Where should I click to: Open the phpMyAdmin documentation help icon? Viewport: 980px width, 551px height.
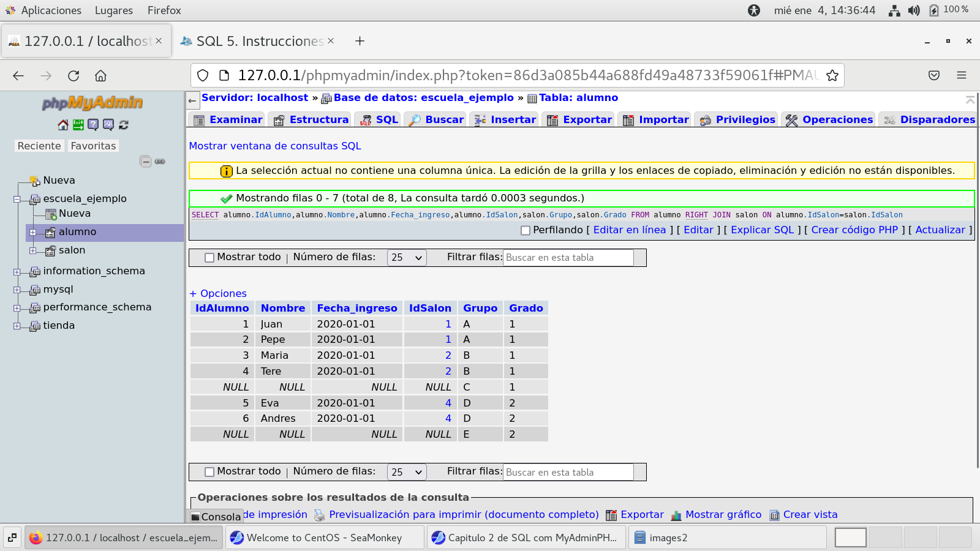click(x=93, y=125)
